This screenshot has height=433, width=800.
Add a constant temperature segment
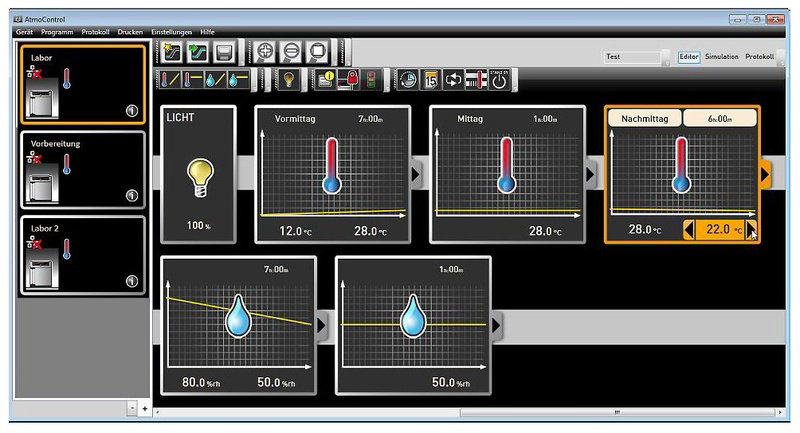click(x=192, y=80)
